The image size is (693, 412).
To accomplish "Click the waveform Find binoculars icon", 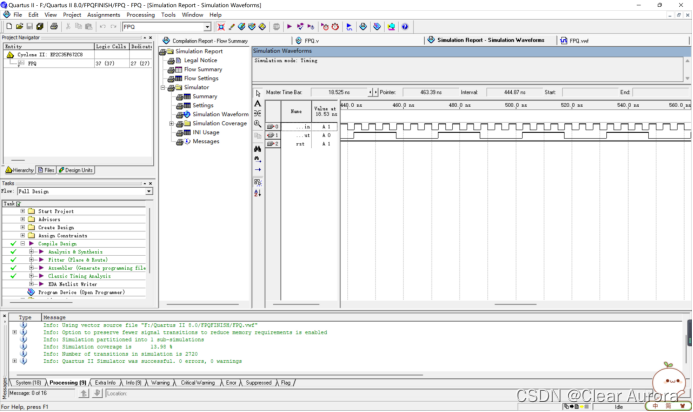I will (258, 149).
